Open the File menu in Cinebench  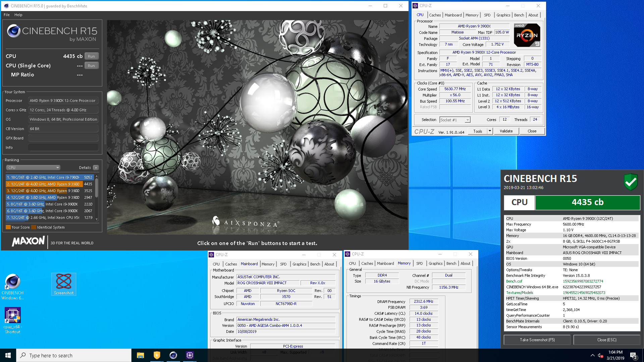point(7,15)
